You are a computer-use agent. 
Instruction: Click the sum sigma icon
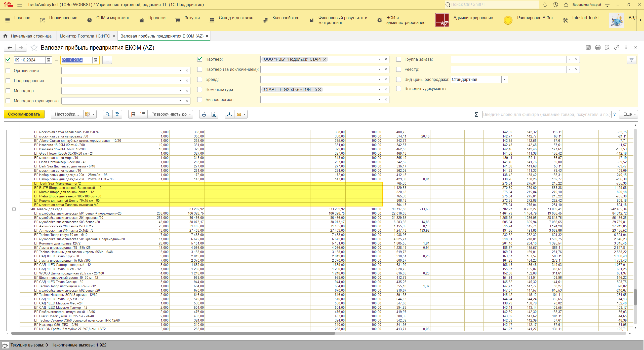click(x=476, y=115)
